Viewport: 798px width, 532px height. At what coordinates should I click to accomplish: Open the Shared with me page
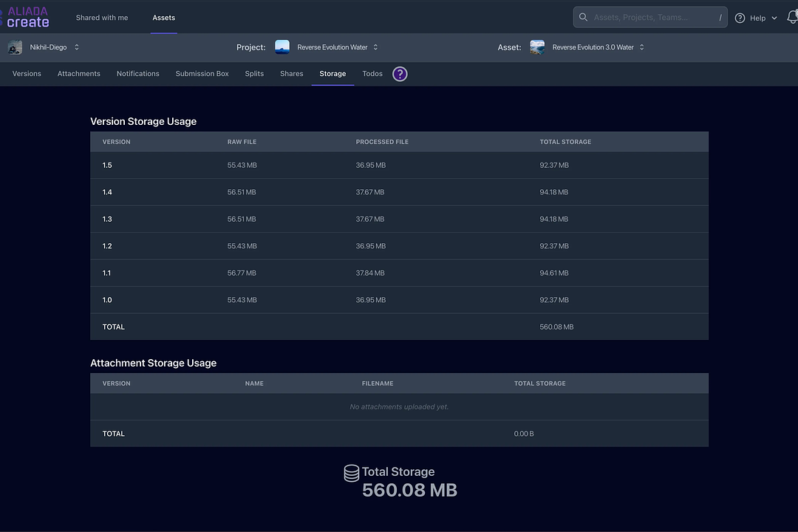point(102,18)
